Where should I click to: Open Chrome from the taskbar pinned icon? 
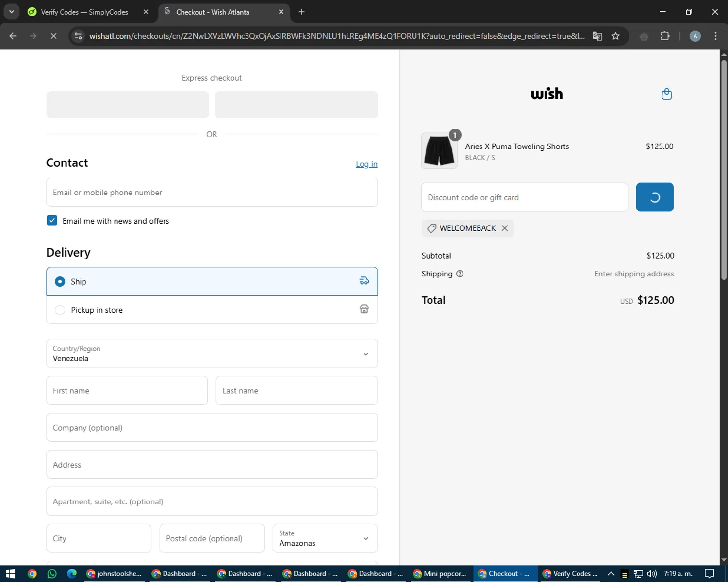[32, 574]
